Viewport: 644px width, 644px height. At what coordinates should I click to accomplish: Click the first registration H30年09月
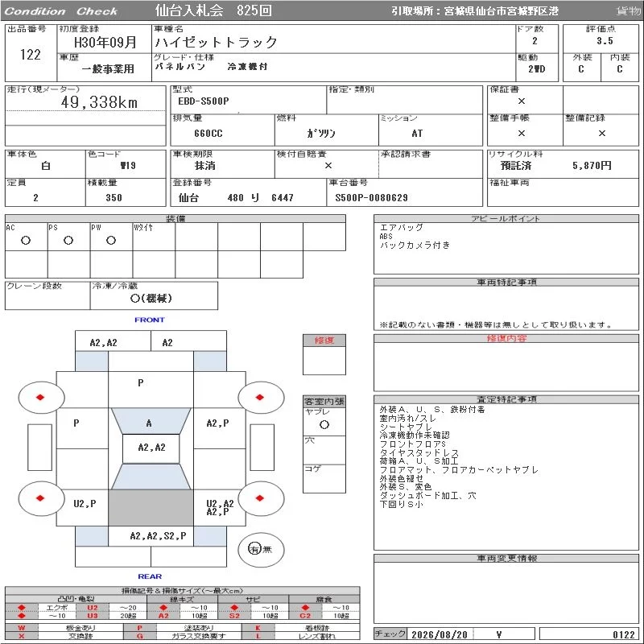(105, 43)
